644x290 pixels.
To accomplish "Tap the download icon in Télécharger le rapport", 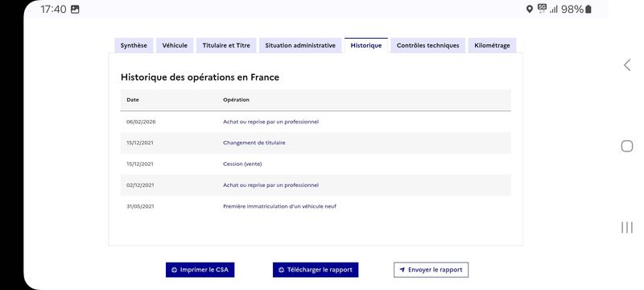I will [x=281, y=270].
